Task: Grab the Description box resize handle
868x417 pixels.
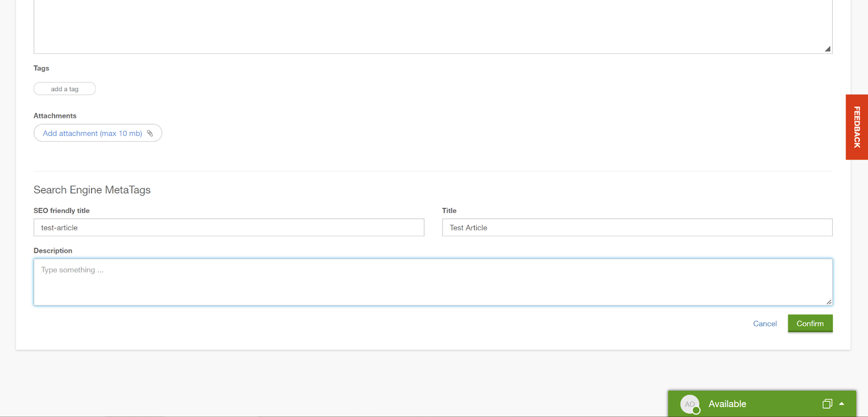Action: [828, 302]
